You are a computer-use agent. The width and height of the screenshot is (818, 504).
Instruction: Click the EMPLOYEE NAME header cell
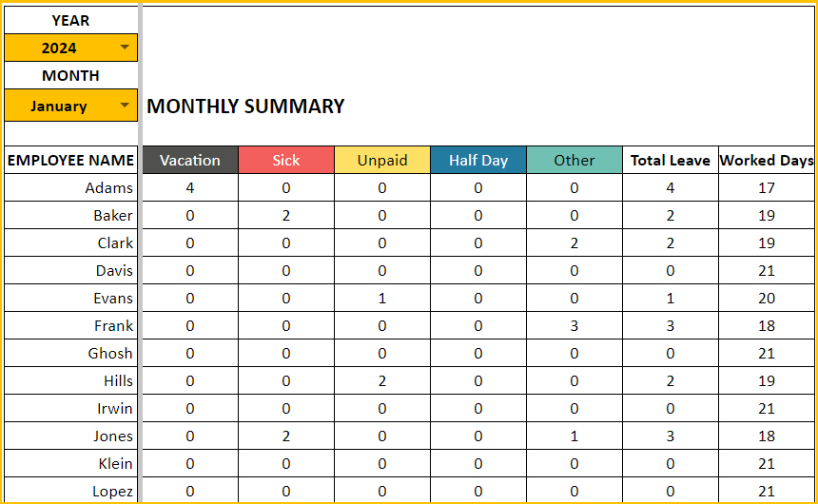(x=71, y=160)
